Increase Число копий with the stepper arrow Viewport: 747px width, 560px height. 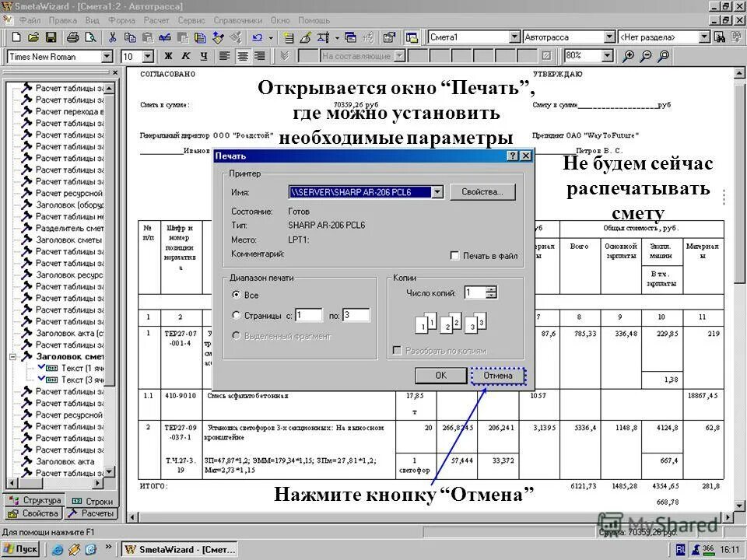coord(491,290)
